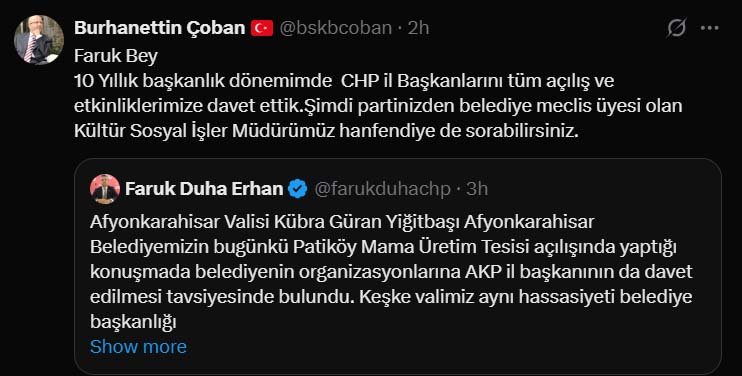The height and width of the screenshot is (376, 742).
Task: Click the 3h timestamp in quoted tweet
Action: [x=477, y=189]
